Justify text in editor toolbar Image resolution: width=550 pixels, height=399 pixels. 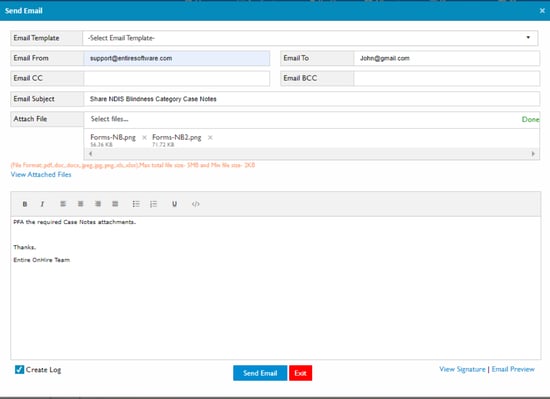[115, 204]
